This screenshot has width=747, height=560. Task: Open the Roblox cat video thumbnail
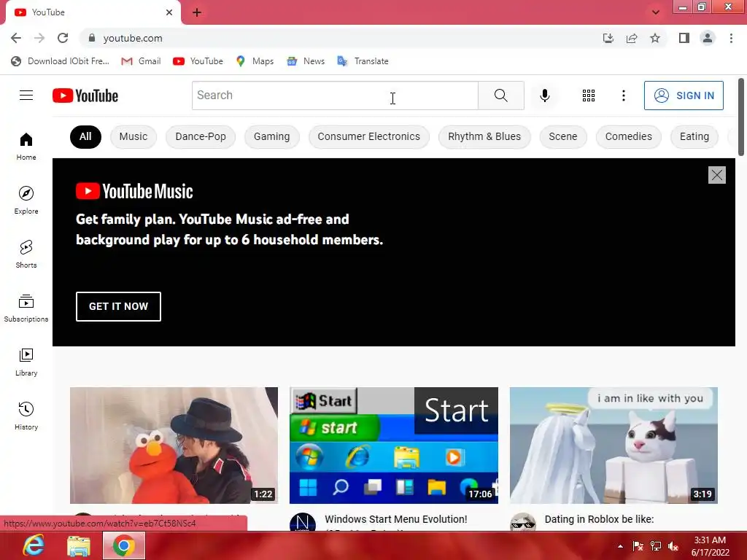[x=614, y=446]
